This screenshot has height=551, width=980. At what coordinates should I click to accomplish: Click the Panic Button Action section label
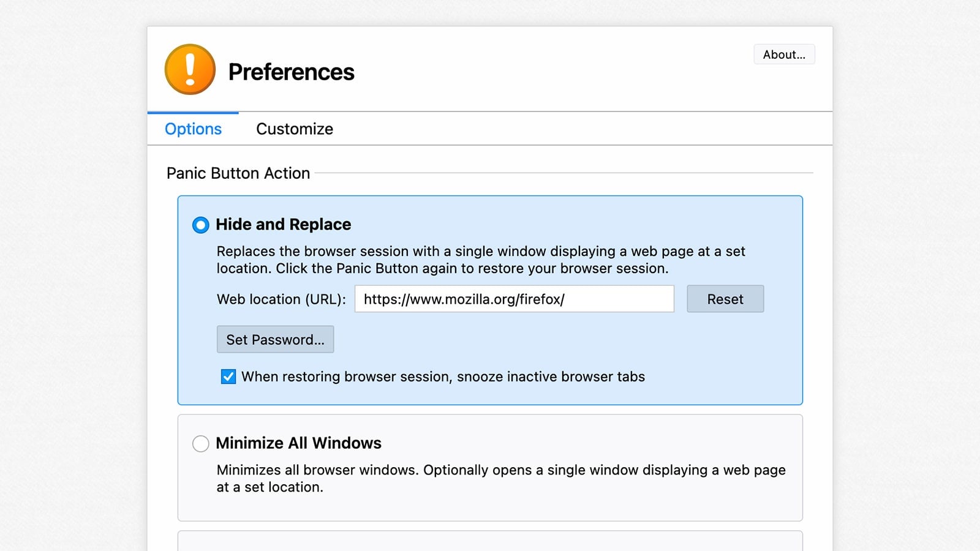point(238,173)
